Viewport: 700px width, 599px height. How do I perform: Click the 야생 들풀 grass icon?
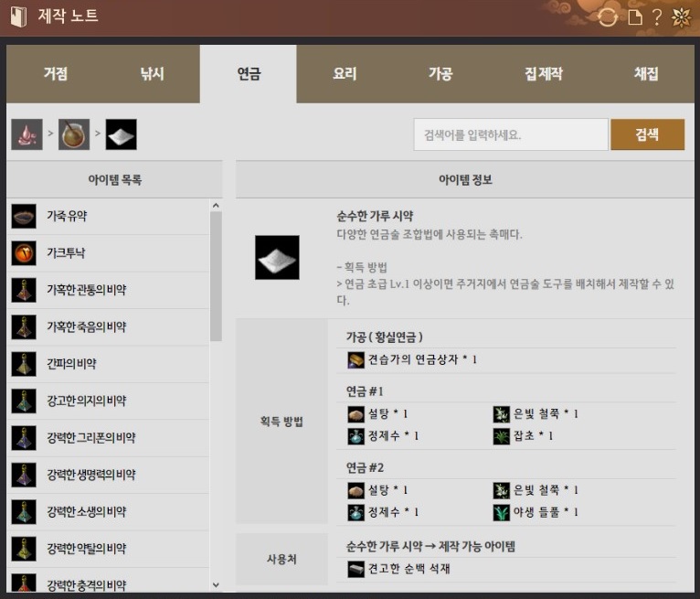point(502,512)
